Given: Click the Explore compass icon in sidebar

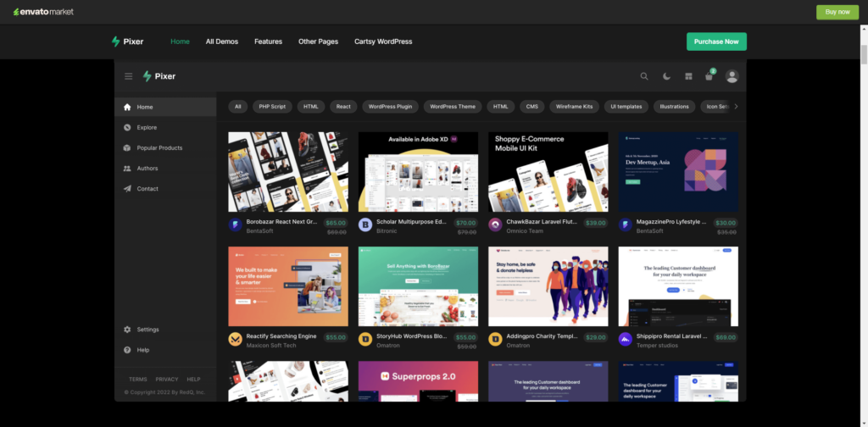Looking at the screenshot, I should tap(127, 128).
